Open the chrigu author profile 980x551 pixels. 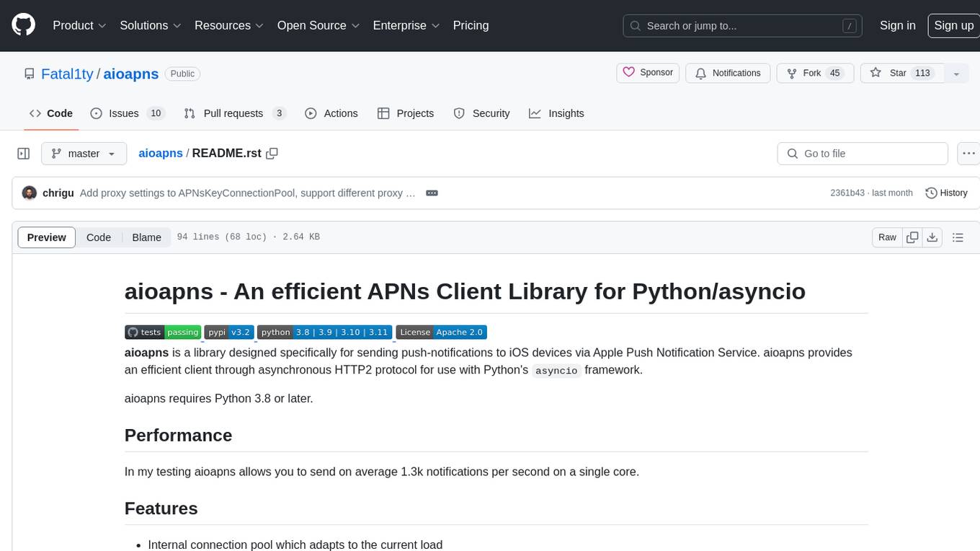tap(58, 193)
